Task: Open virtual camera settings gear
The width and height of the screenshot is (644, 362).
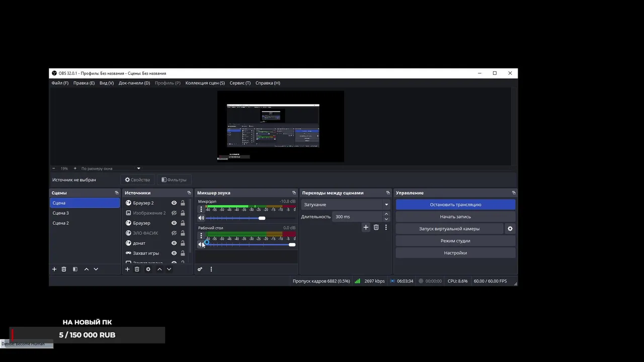Action: coord(510,229)
